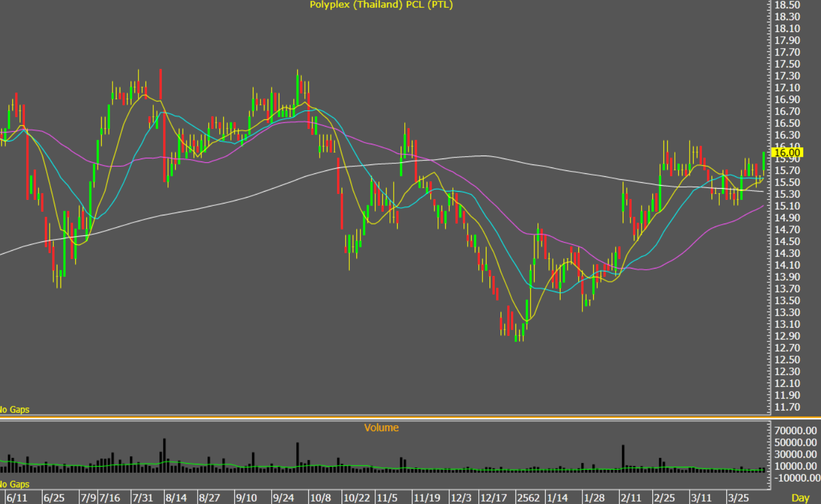The height and width of the screenshot is (504, 821).
Task: Click the 14.90 price axis label
Action: 787,218
